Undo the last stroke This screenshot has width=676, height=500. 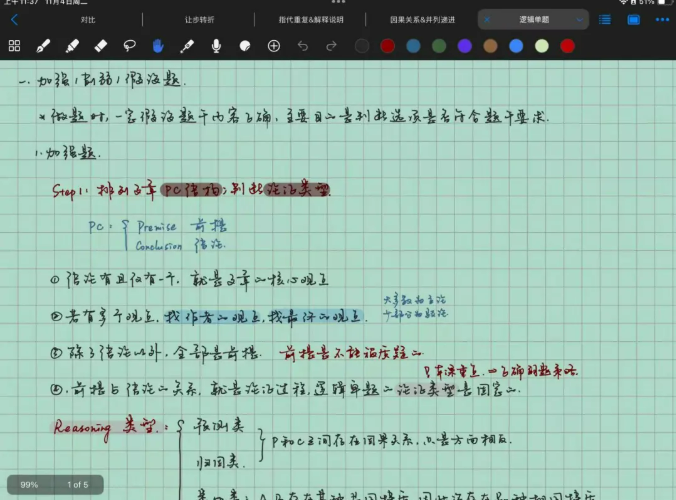[x=303, y=46]
